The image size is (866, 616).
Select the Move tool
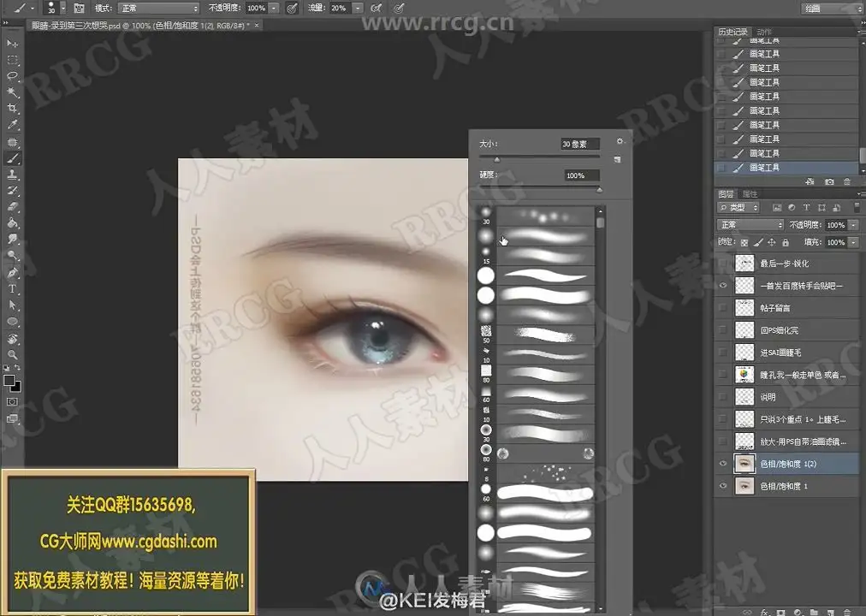12,43
